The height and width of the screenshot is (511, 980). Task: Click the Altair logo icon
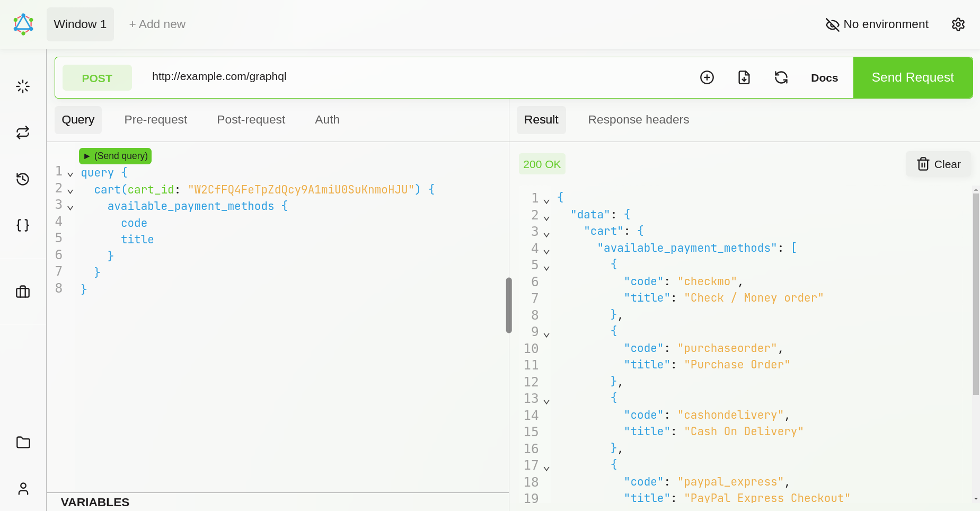tap(23, 24)
